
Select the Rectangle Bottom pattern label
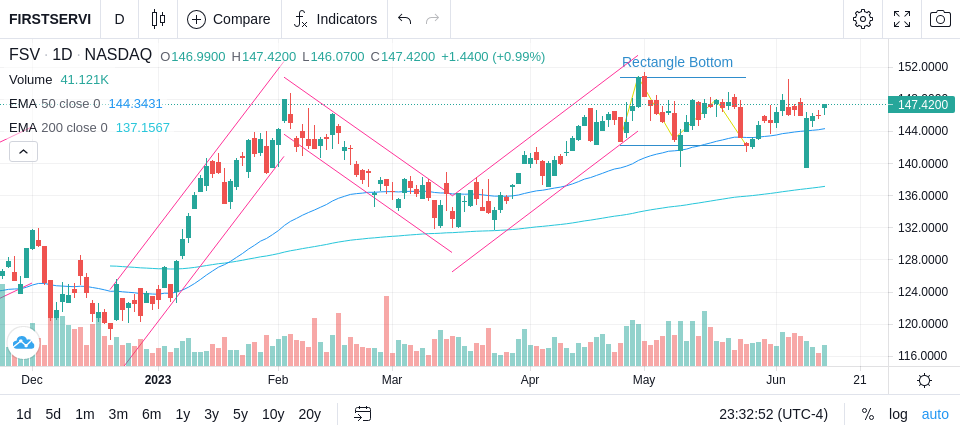coord(677,62)
